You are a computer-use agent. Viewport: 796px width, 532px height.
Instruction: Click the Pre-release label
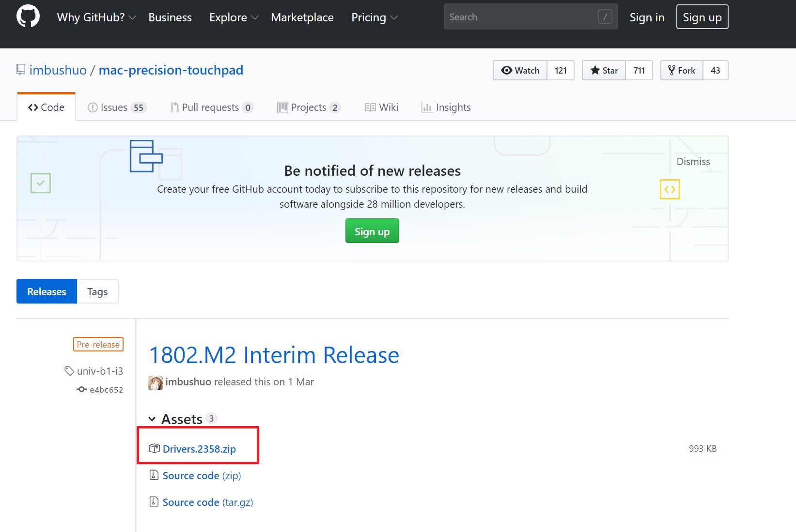(98, 344)
